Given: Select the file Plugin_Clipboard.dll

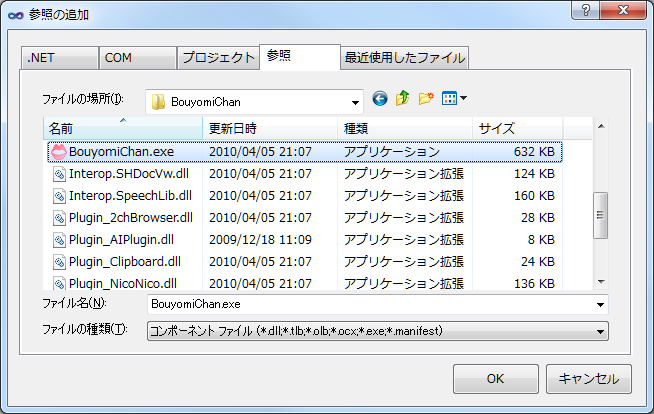Looking at the screenshot, I should [125, 262].
